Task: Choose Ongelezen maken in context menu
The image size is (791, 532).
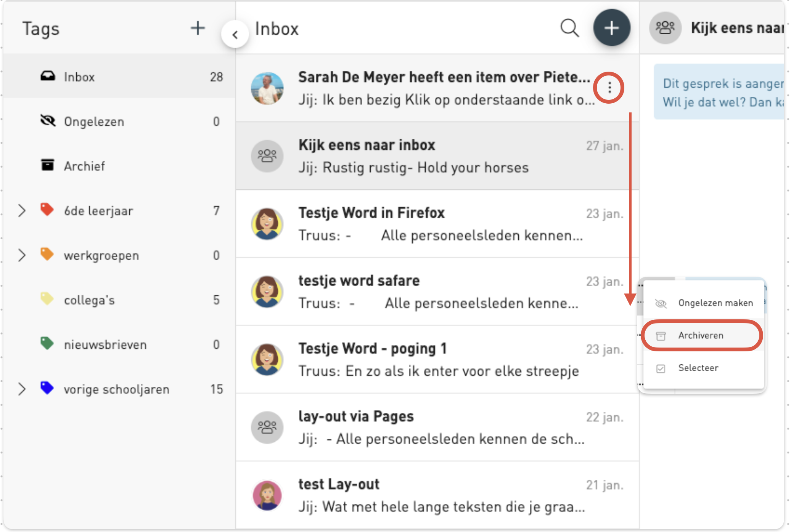Action: click(x=715, y=303)
